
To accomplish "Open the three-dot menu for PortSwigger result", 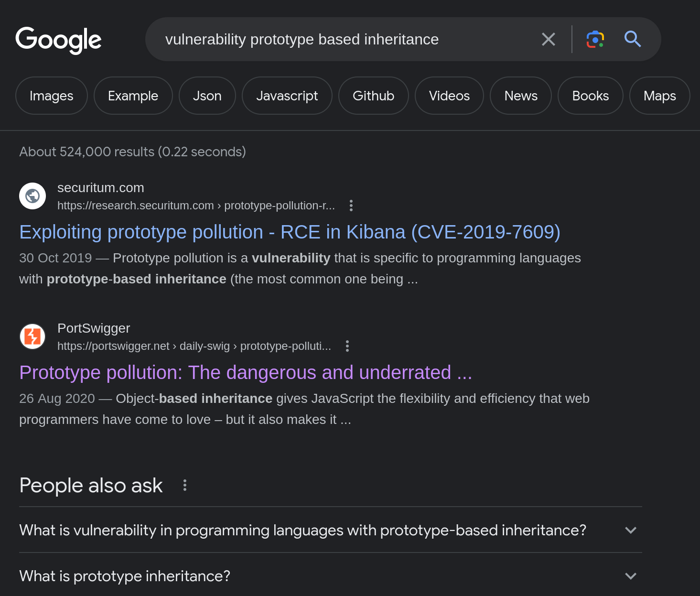I will (x=347, y=346).
